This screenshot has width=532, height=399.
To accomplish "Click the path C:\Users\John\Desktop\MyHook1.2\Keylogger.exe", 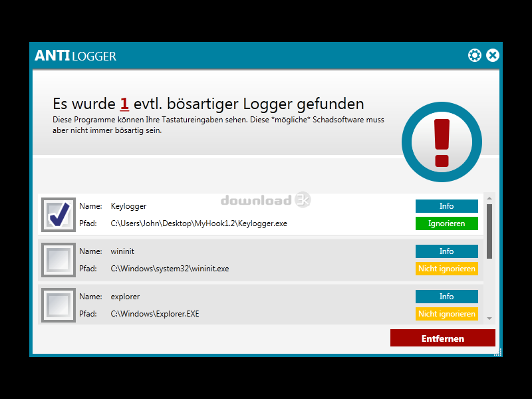I will 199,223.
